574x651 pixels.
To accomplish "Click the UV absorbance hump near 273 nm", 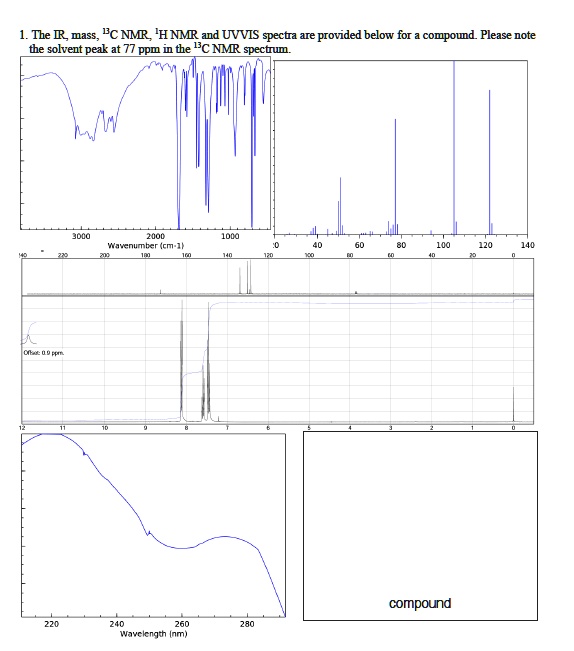I will (x=225, y=537).
